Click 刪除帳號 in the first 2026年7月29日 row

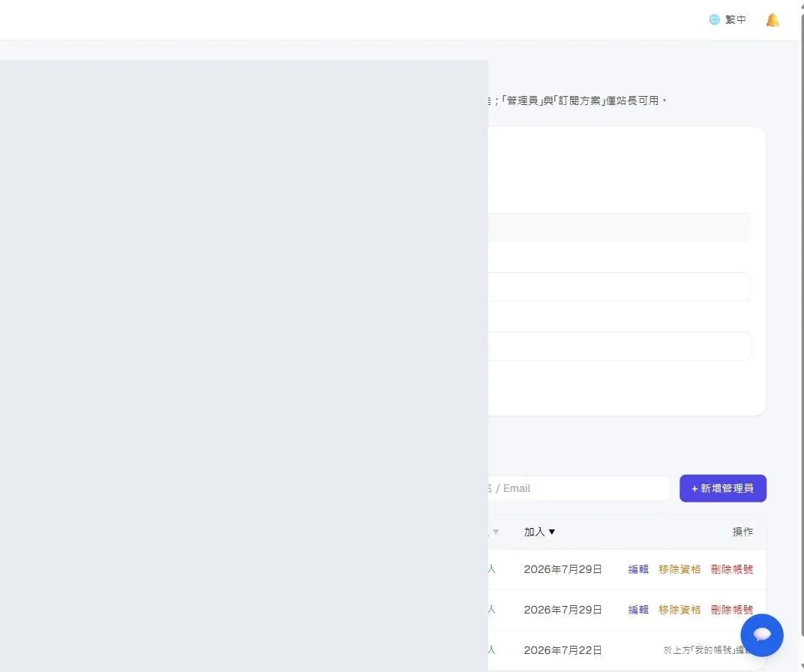tap(732, 569)
